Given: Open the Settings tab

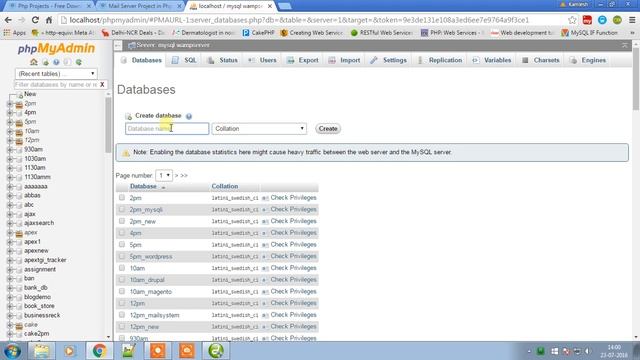Looking at the screenshot, I should pyautogui.click(x=389, y=60).
